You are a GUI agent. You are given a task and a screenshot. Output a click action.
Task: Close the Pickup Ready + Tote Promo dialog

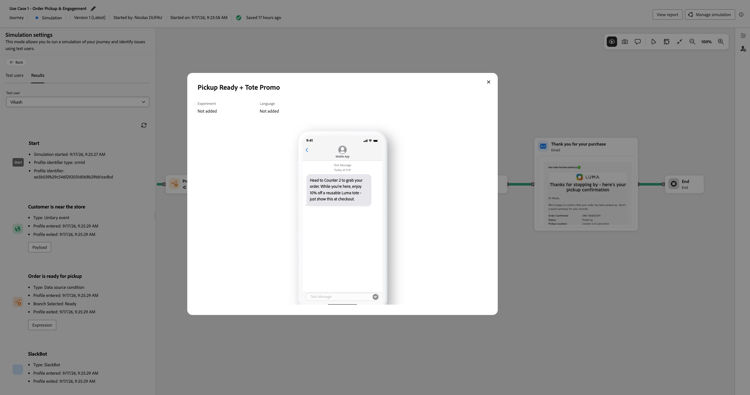[488, 82]
